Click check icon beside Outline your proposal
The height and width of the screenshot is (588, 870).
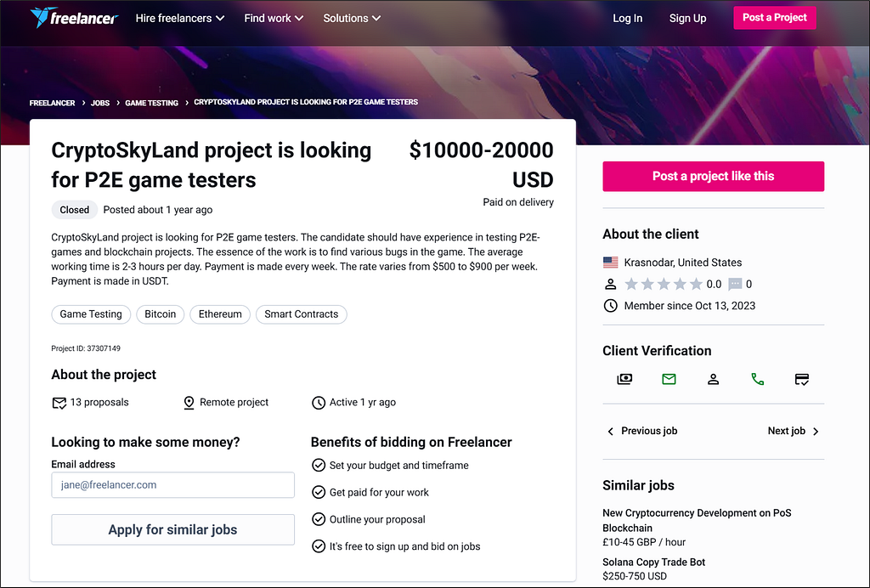(x=319, y=519)
